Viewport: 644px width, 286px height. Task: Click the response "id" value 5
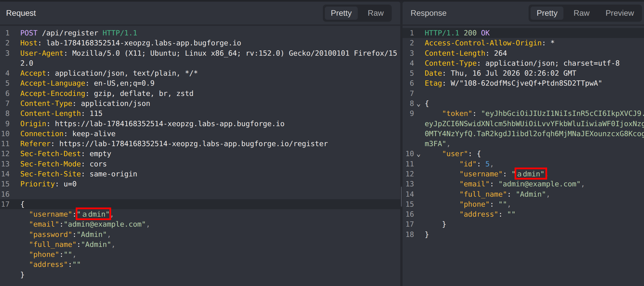coord(487,164)
